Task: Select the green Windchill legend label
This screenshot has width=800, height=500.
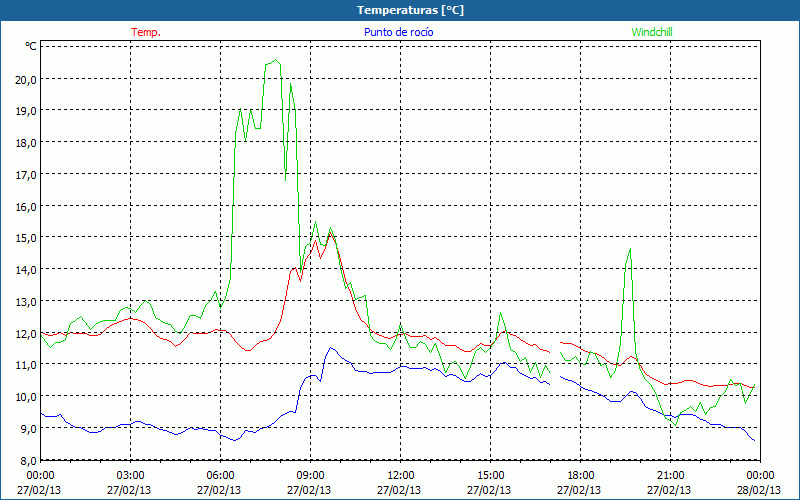Action: (x=652, y=32)
